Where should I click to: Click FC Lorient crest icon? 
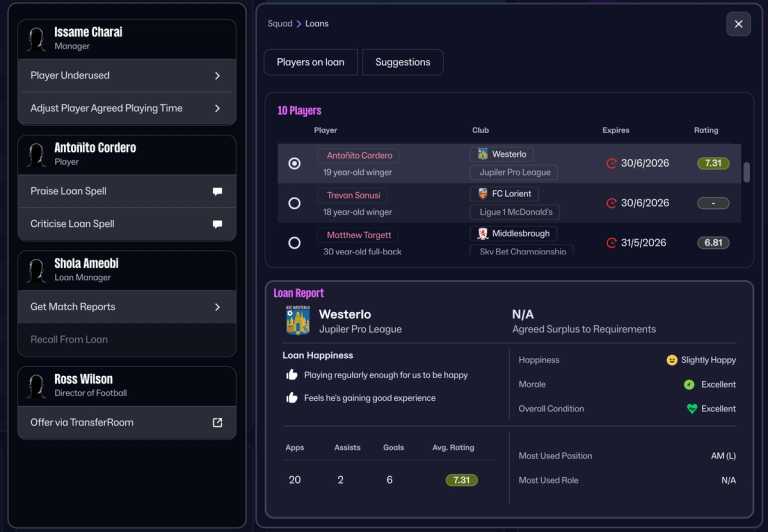[483, 193]
